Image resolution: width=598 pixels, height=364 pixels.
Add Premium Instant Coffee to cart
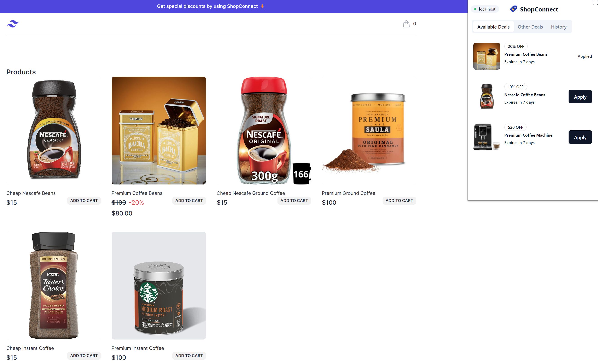[x=189, y=355]
